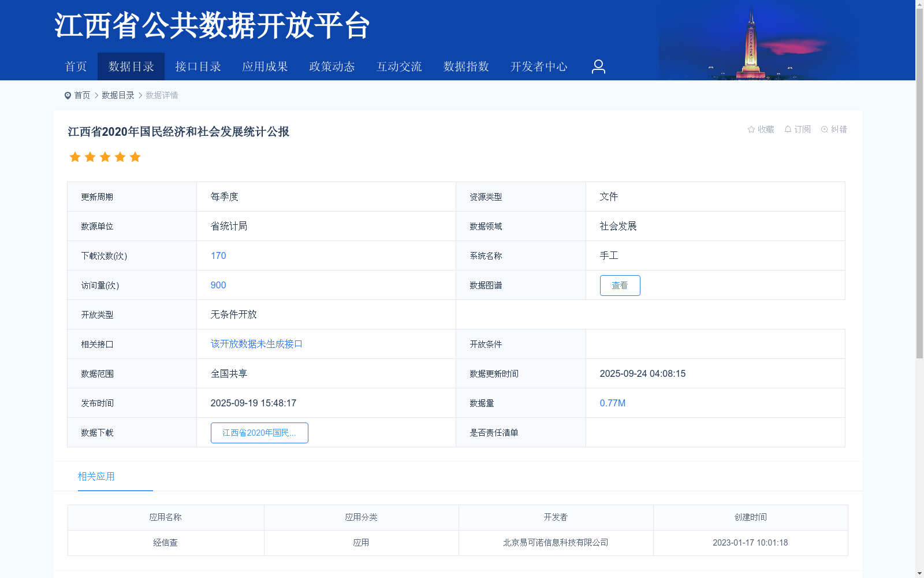Screen dimensions: 924x578
Task: Click application name 经信查
Action: pyautogui.click(x=165, y=543)
